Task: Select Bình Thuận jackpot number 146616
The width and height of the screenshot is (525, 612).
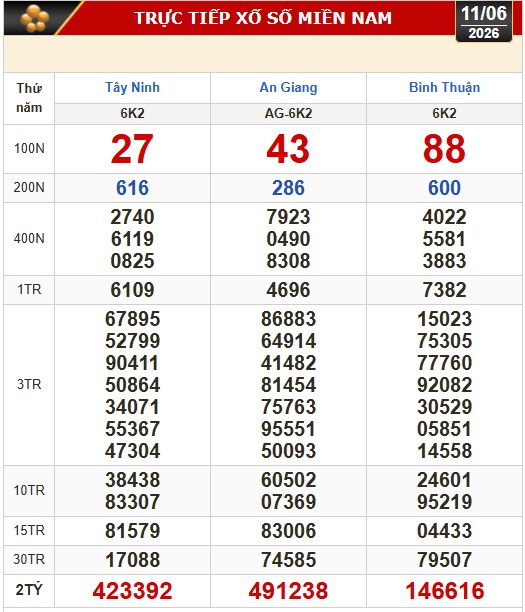Action: click(445, 591)
